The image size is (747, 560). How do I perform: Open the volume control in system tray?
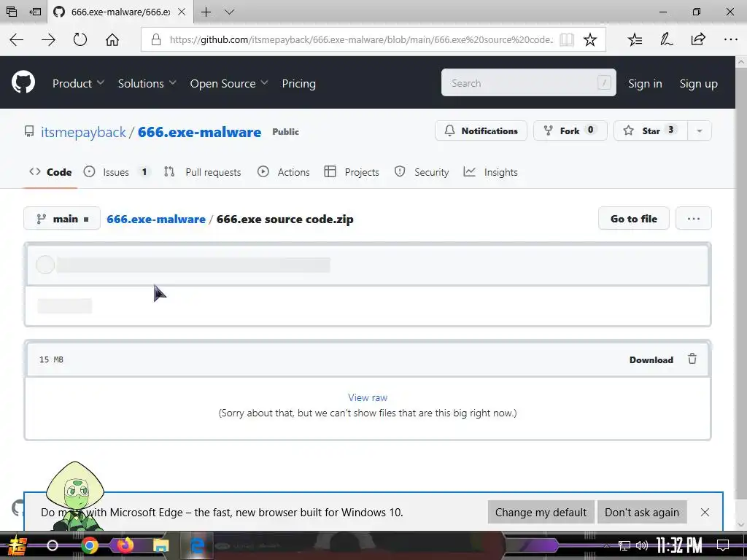[x=642, y=545]
